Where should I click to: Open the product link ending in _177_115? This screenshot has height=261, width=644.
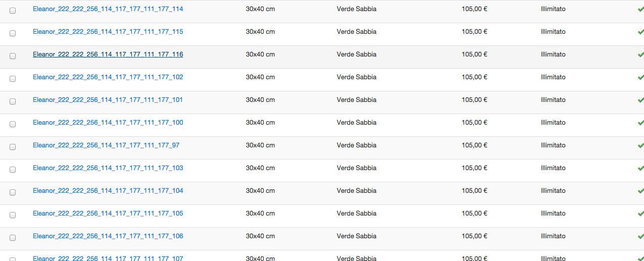tap(108, 32)
